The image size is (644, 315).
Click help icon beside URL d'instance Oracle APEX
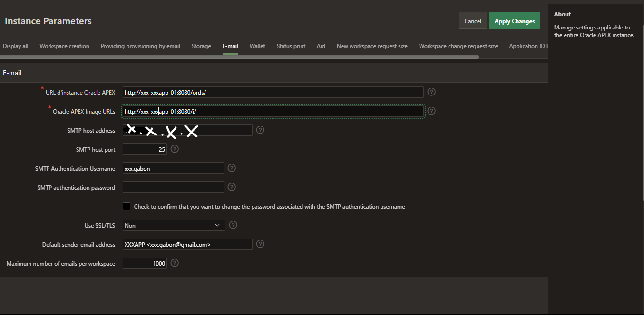(431, 92)
